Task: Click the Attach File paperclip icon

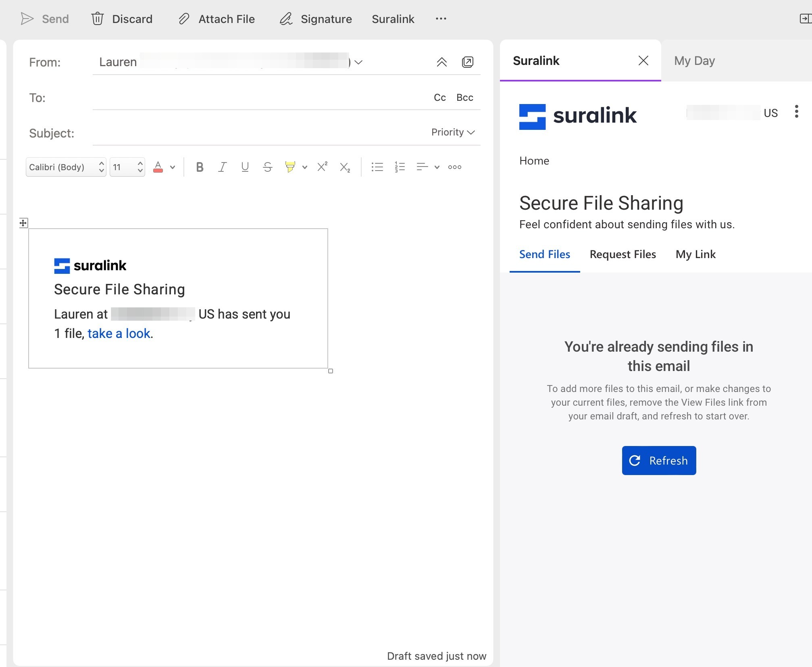Action: pyautogui.click(x=184, y=19)
